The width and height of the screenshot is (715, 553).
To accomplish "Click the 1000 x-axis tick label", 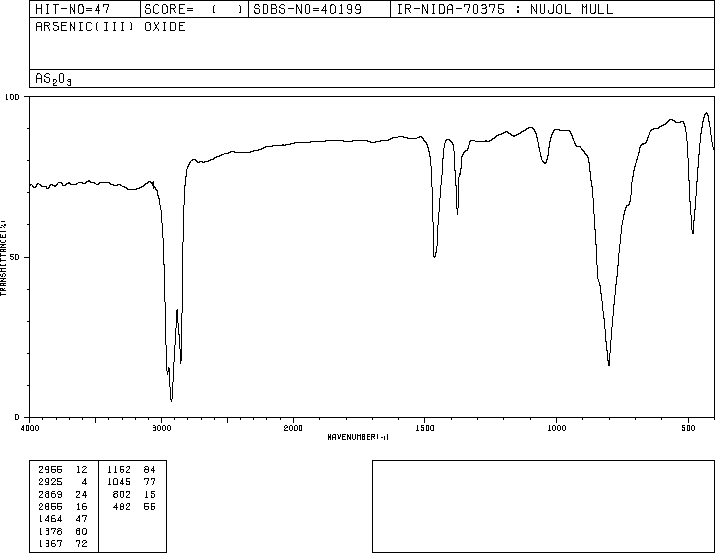I will [x=556, y=428].
